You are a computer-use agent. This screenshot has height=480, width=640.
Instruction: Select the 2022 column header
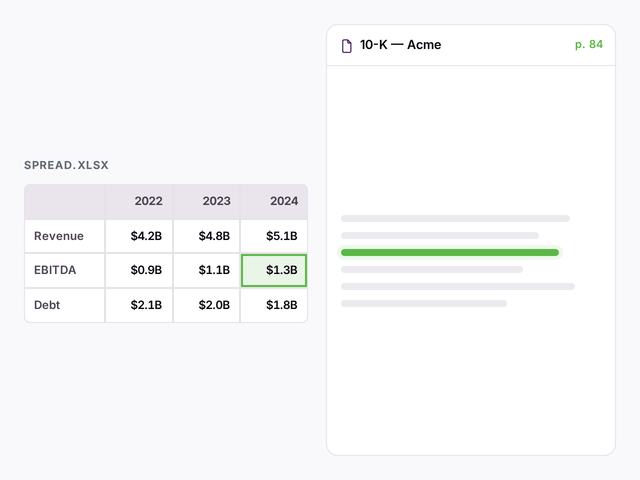[139, 201]
